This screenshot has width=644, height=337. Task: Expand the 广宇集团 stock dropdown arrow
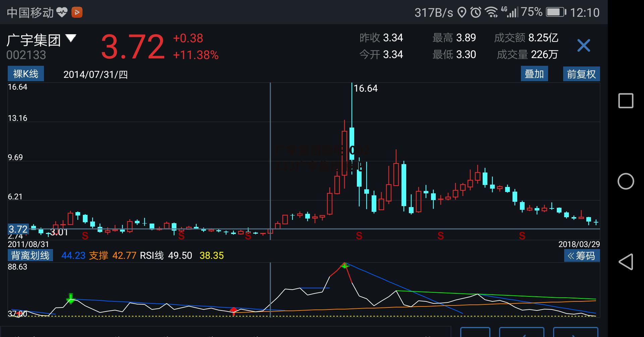71,38
